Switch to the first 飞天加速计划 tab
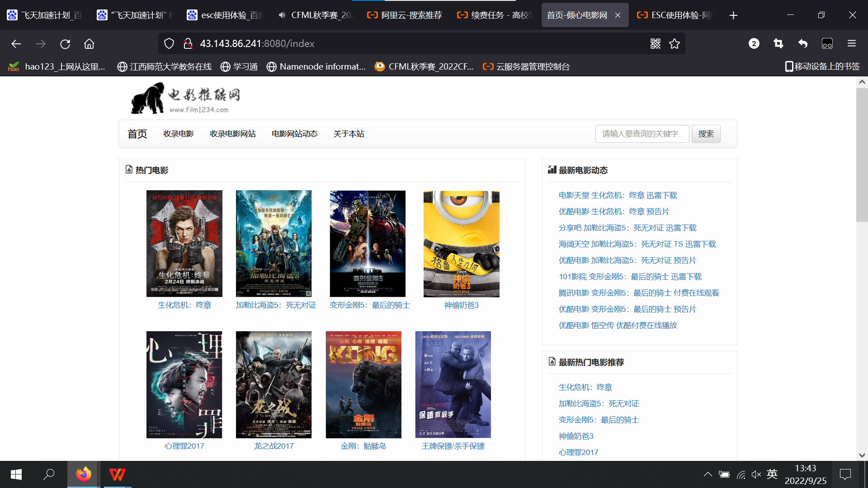Image resolution: width=868 pixels, height=488 pixels. pyautogui.click(x=45, y=15)
